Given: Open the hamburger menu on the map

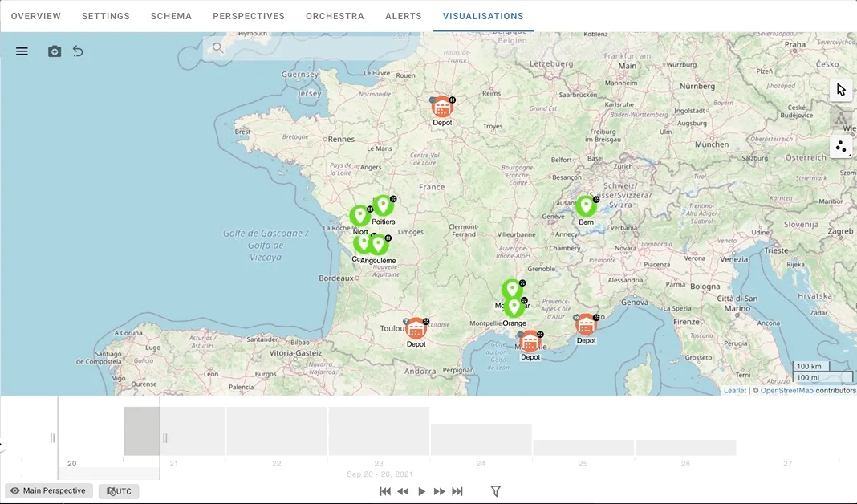Looking at the screenshot, I should point(22,51).
